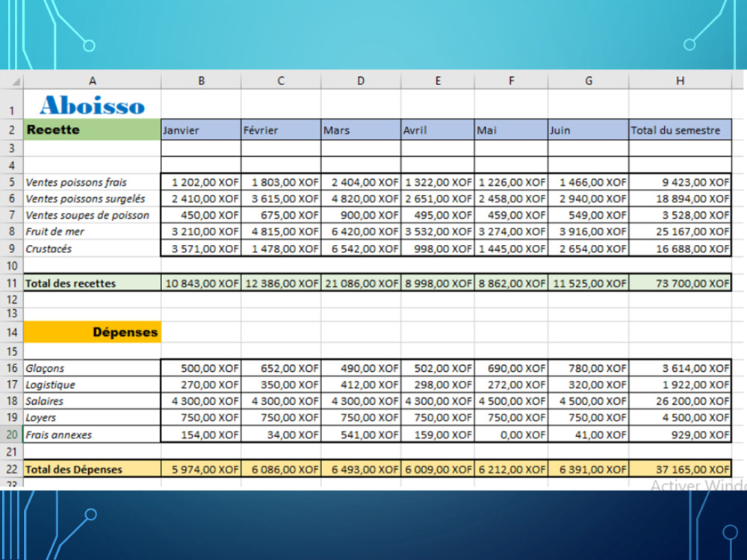Click cell with 4 500,00 XOF in Loyers row
This screenshot has height=560, width=747.
point(680,417)
